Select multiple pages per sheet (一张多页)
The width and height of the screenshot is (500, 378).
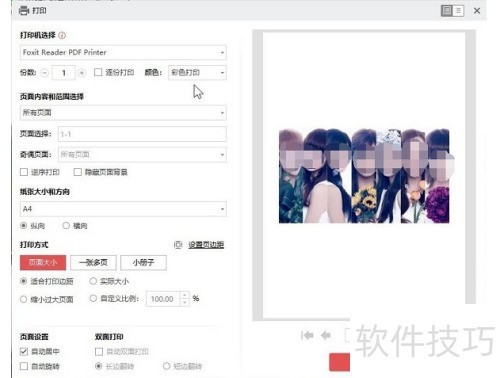(x=93, y=263)
